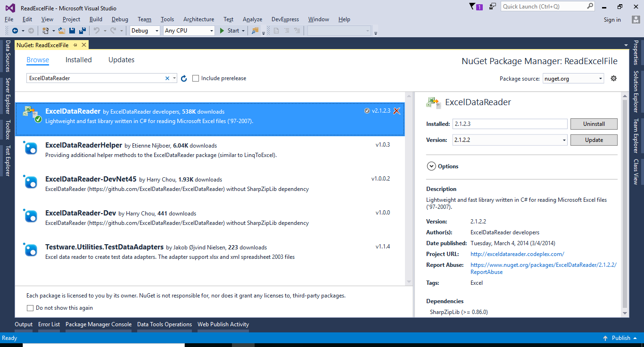Open the document tab list dropdown arrow
644x347 pixels.
626,45
